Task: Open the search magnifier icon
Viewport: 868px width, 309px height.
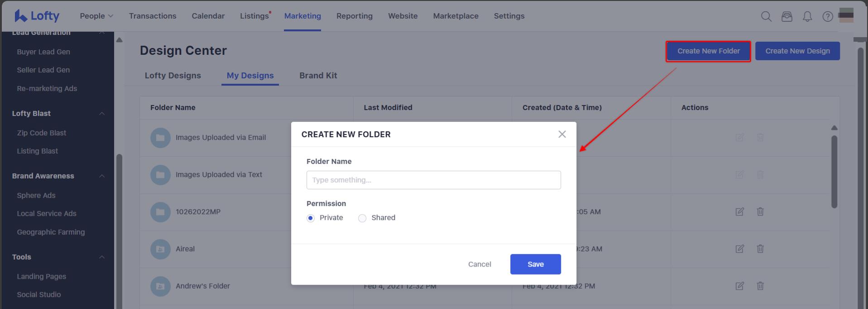Action: [766, 16]
